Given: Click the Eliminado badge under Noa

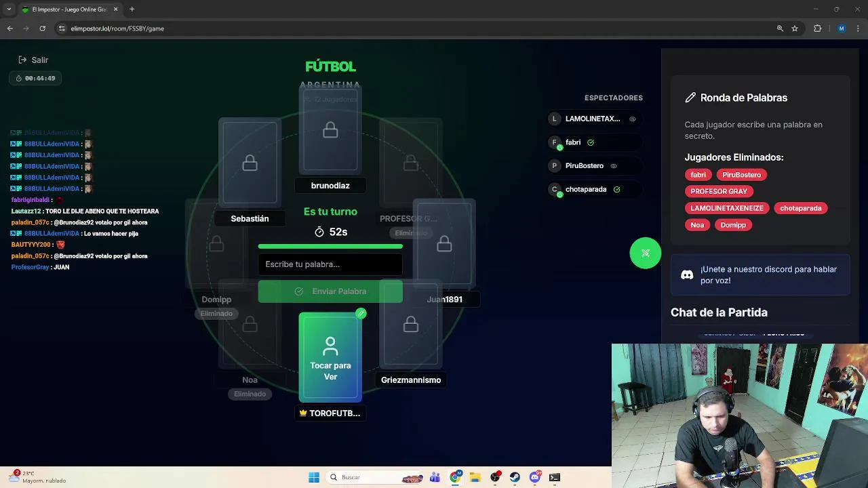Looking at the screenshot, I should tap(250, 394).
